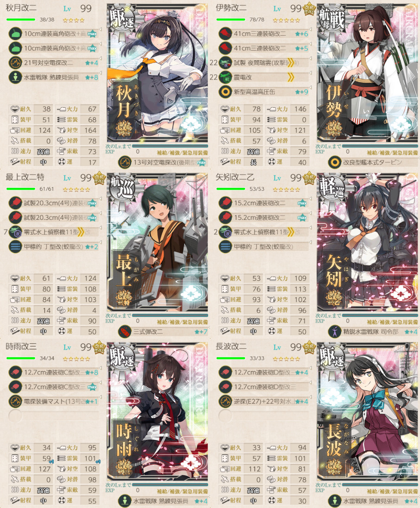The width and height of the screenshot is (420, 508).
Task: Open the 震電改 equipment slot on 伊勢改二
Action: (x=264, y=77)
